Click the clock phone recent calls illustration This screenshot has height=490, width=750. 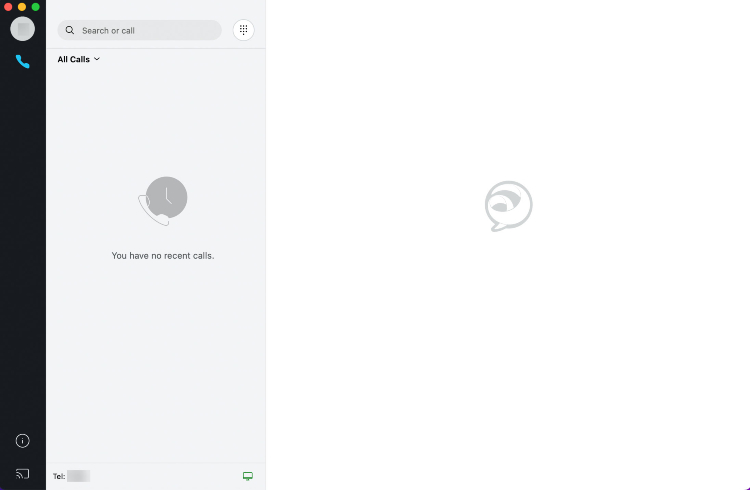tap(163, 201)
